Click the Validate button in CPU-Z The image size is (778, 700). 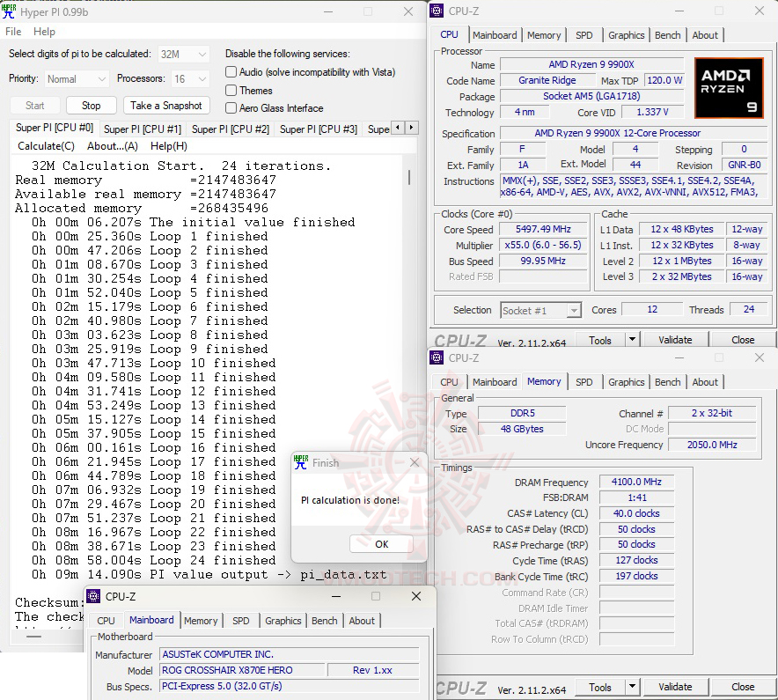pyautogui.click(x=675, y=339)
